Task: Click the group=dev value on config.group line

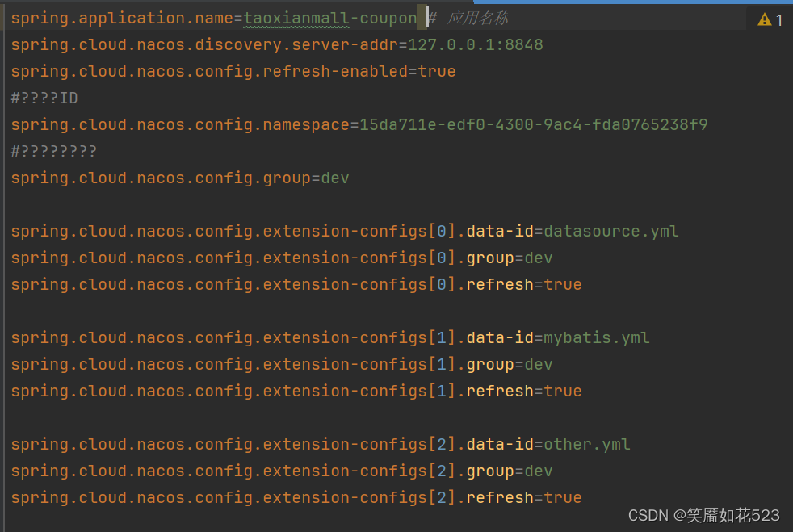Action: click(x=335, y=178)
